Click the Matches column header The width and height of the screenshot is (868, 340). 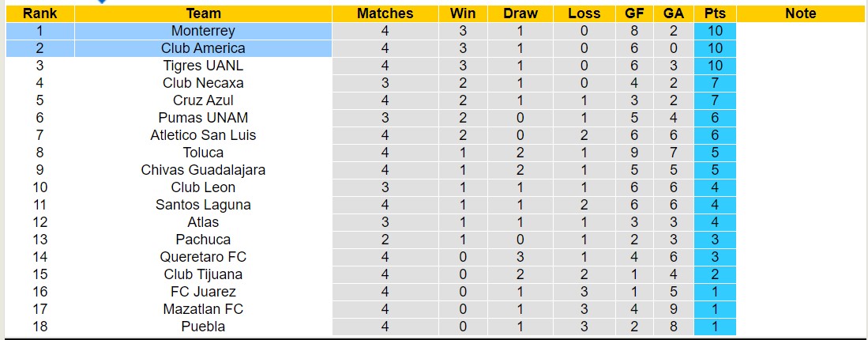coord(385,13)
